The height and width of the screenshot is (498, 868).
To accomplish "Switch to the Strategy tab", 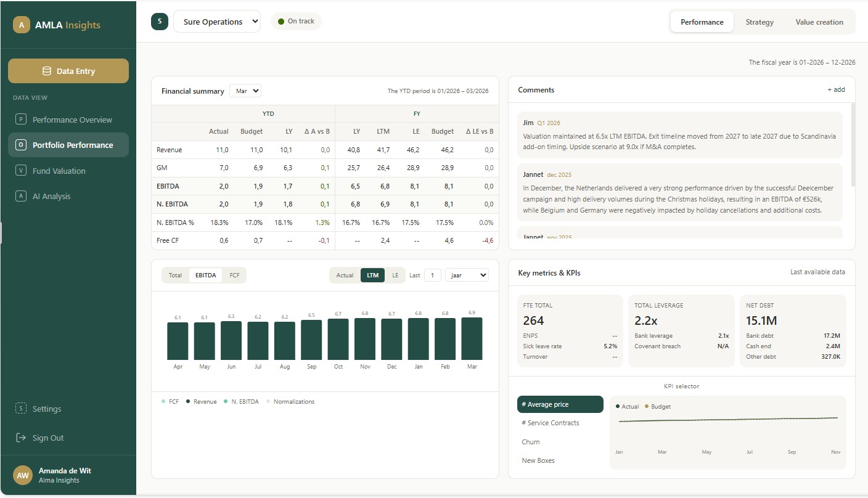I will click(759, 22).
